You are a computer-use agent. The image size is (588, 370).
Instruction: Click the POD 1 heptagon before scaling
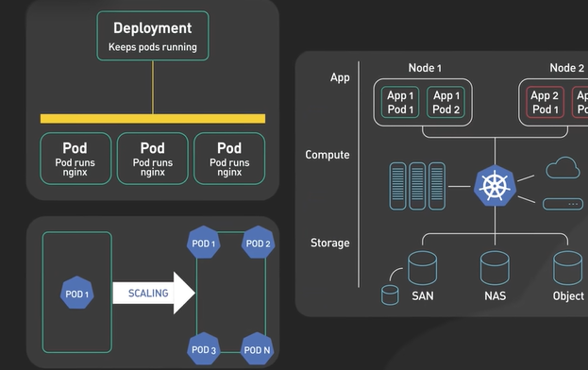point(76,293)
